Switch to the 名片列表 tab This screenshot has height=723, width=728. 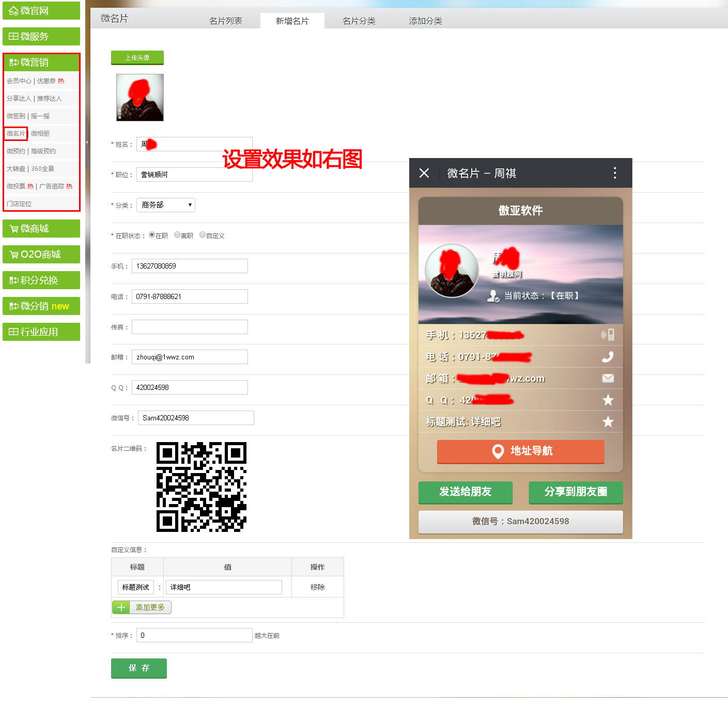pos(225,21)
